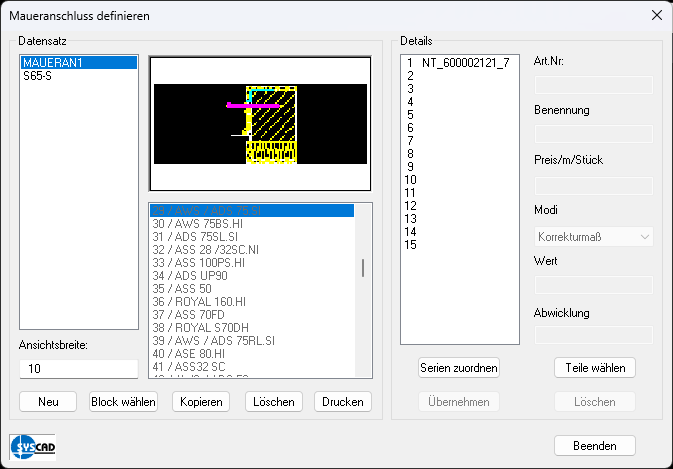Select series 40 / ASE 80.HI

[252, 354]
